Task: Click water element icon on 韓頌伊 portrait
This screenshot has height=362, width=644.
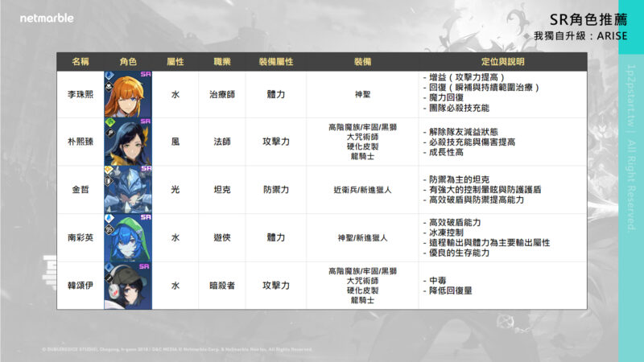Action: point(109,268)
